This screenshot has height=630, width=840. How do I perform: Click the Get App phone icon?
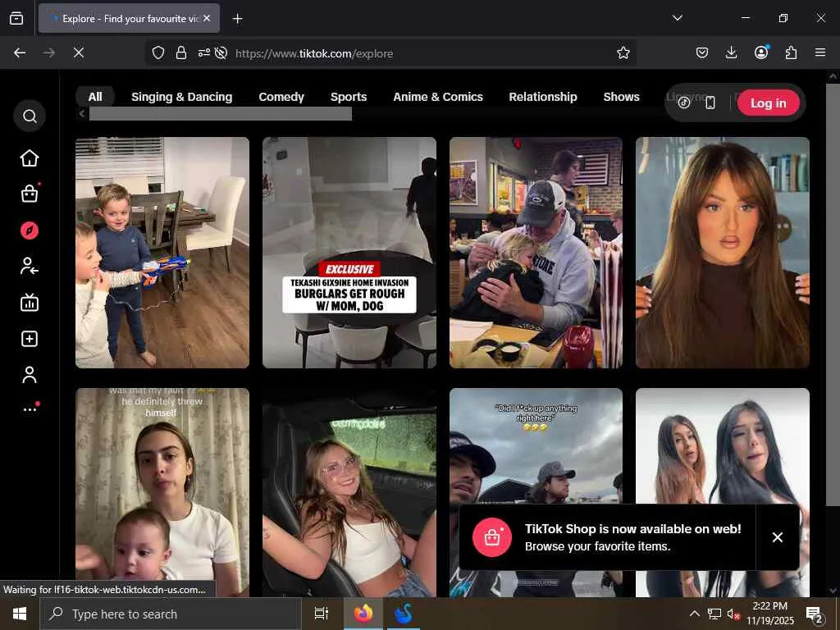(x=710, y=103)
